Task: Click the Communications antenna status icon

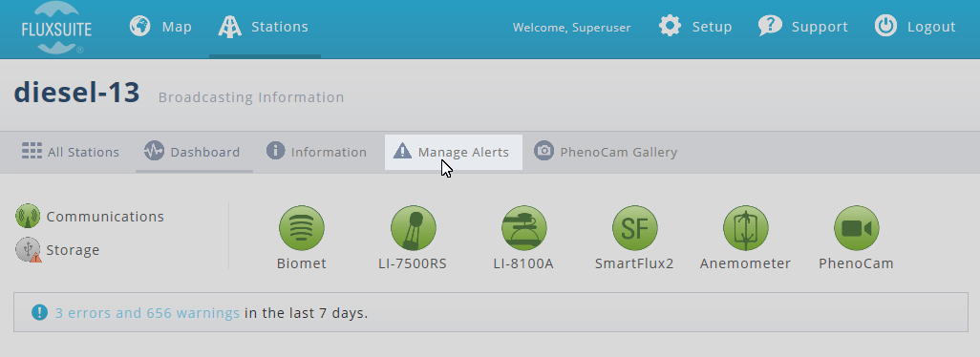Action: (28, 216)
